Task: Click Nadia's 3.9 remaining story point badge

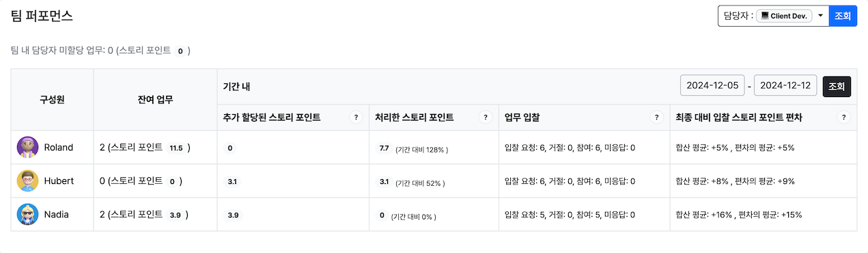Action: coord(176,215)
